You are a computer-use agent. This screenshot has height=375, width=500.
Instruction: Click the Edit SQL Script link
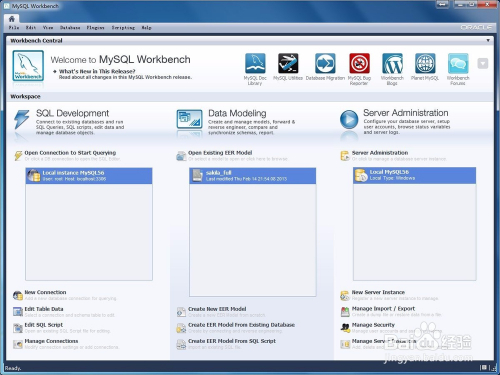coord(44,325)
